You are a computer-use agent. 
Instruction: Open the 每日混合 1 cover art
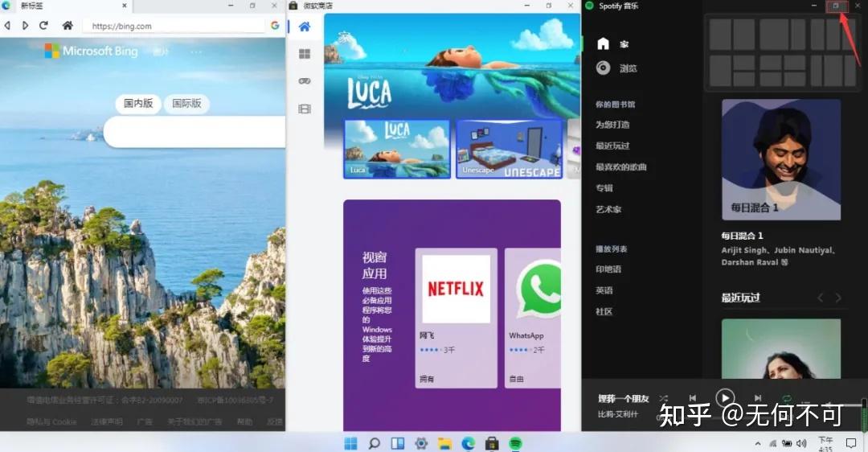pos(781,159)
